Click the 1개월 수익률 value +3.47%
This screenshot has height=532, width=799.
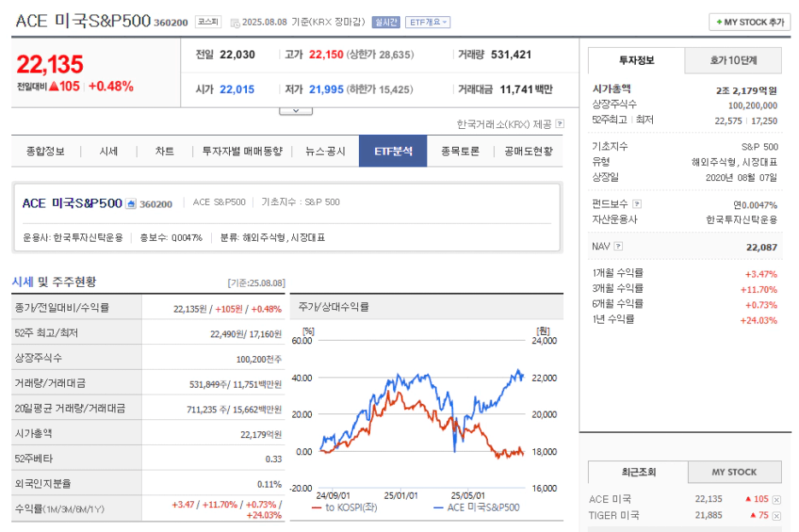(761, 274)
